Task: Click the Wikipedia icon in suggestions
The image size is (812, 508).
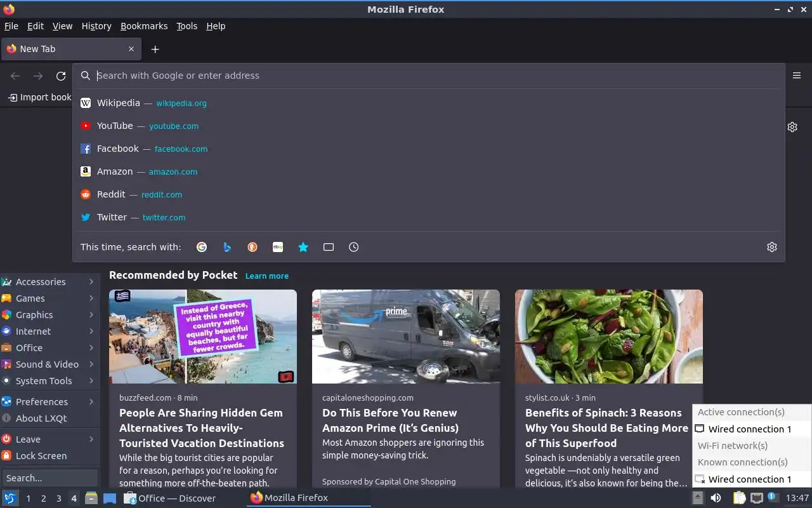Action: tap(86, 103)
